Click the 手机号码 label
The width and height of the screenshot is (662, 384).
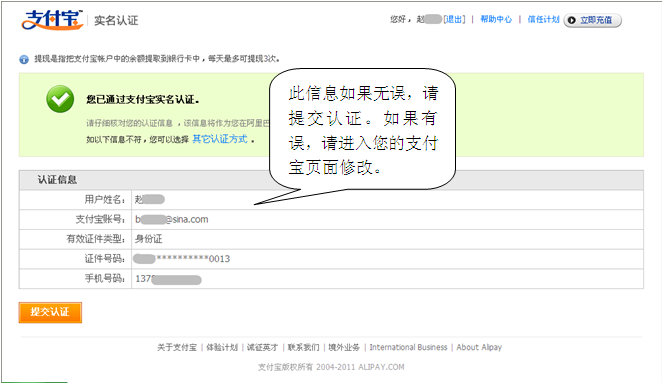coord(105,278)
